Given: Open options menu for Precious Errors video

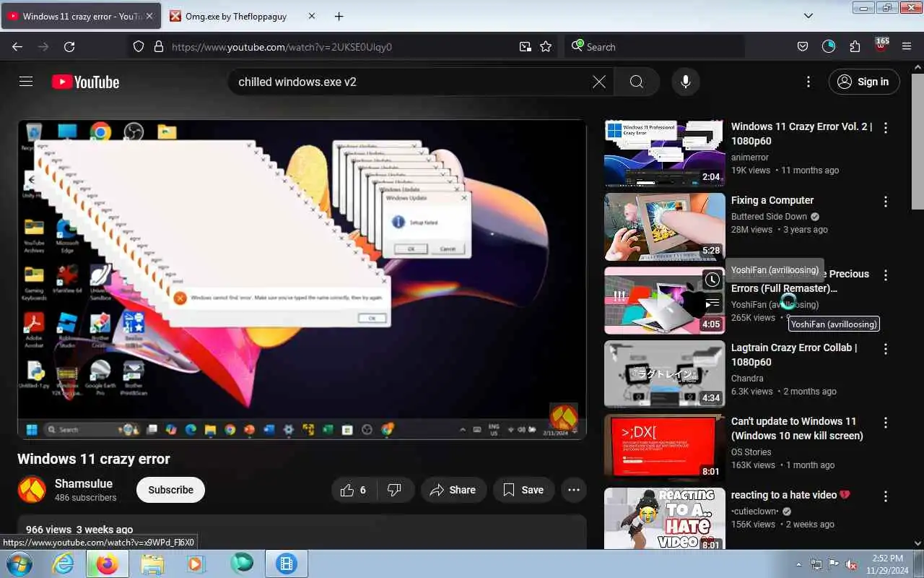Looking at the screenshot, I should tap(886, 275).
